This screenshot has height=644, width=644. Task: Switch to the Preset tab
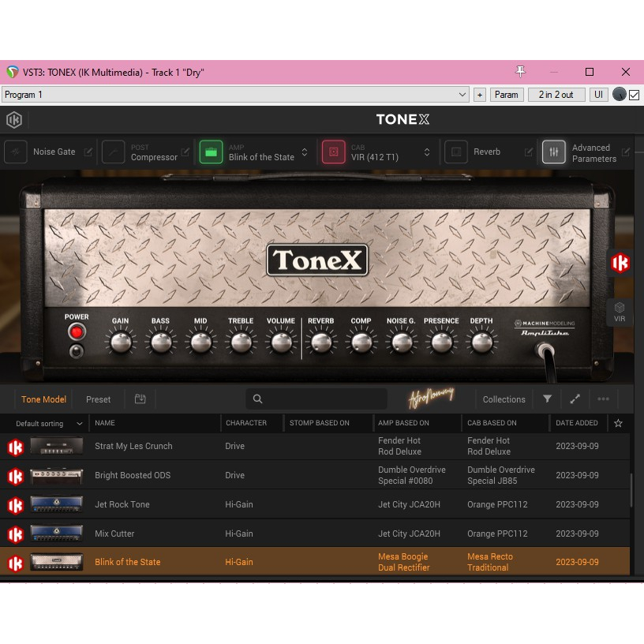[x=98, y=399]
